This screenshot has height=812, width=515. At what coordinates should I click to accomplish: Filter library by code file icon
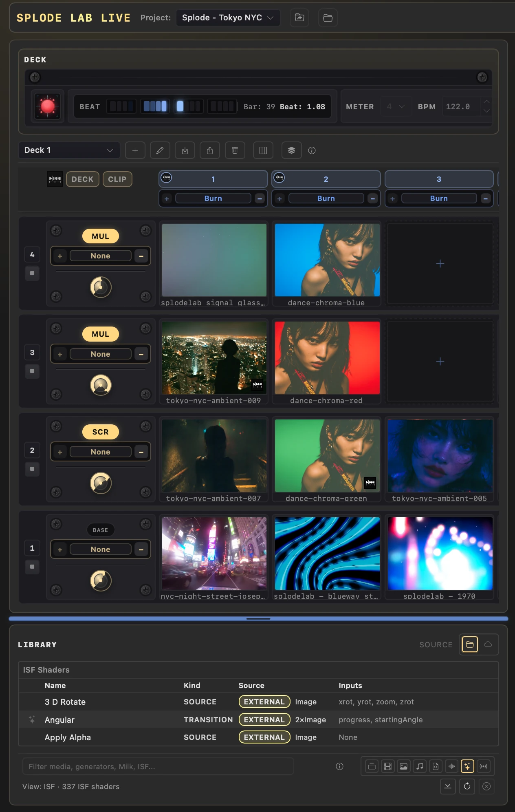(436, 766)
